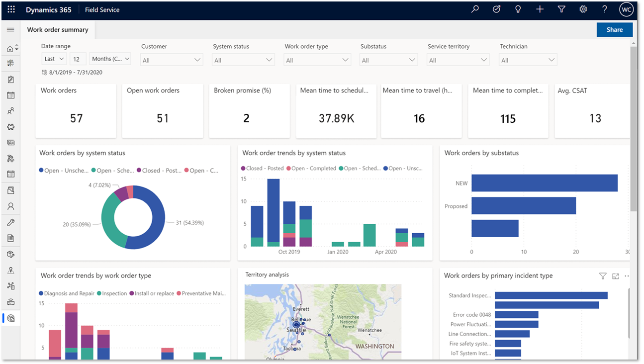Open the lightbulb assistant icon

point(518,9)
